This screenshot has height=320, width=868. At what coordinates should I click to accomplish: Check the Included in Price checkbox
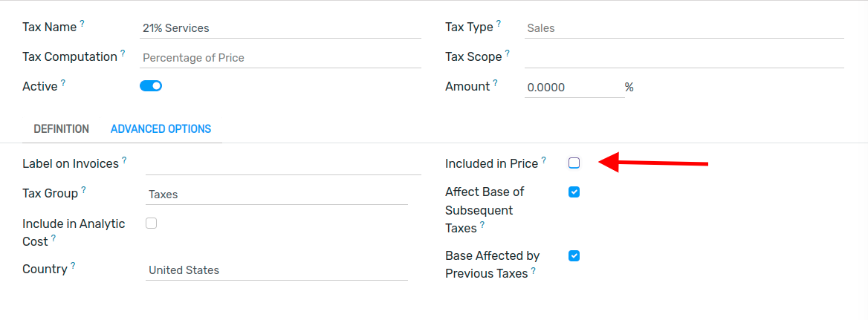574,163
